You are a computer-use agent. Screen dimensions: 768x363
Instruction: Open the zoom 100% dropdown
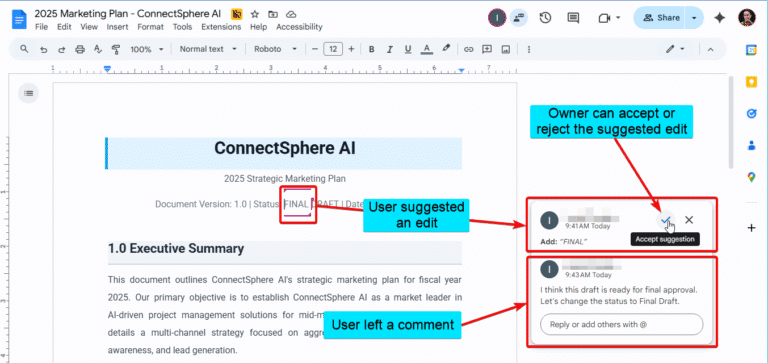click(x=147, y=49)
